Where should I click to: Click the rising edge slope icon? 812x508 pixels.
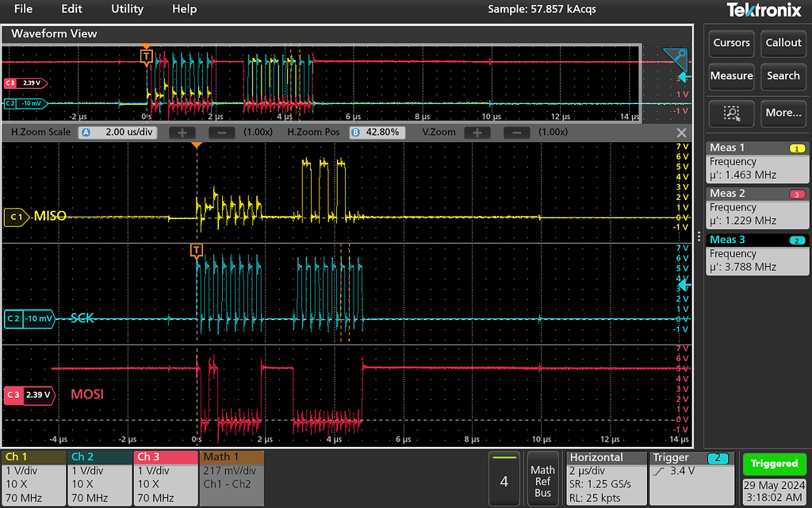point(661,471)
